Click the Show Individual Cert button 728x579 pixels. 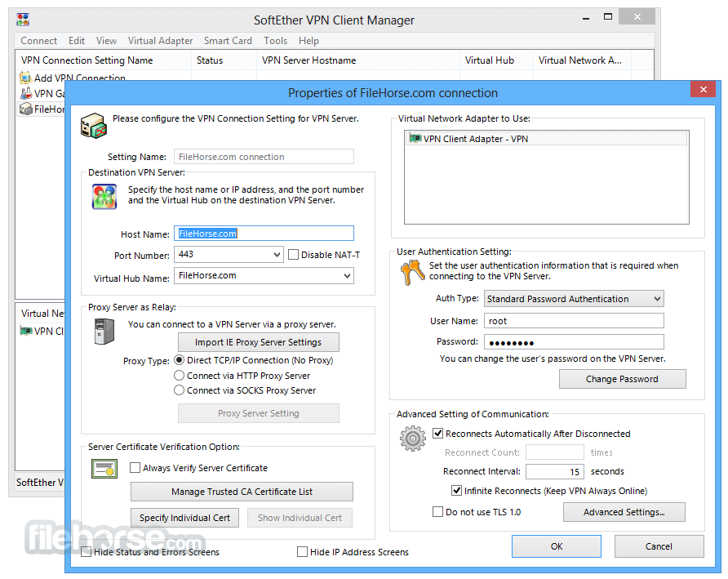tap(300, 518)
